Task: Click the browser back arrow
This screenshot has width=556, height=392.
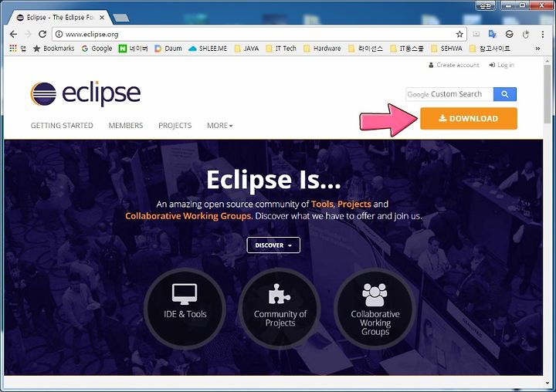Action: pyautogui.click(x=13, y=34)
